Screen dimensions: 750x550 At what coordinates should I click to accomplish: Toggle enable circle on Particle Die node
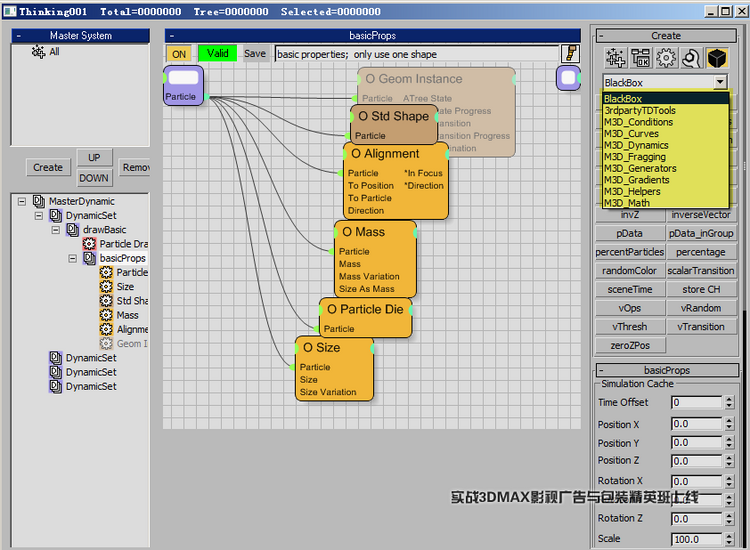coord(332,310)
